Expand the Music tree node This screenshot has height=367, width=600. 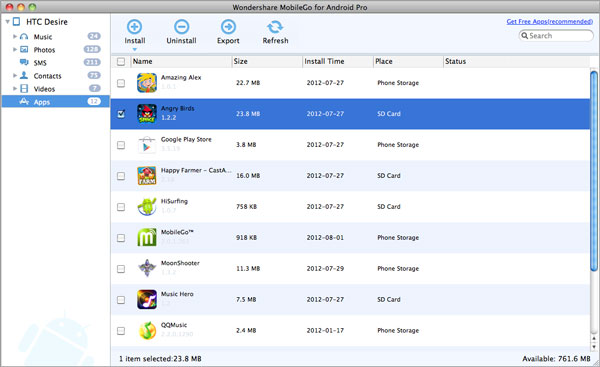[15, 37]
